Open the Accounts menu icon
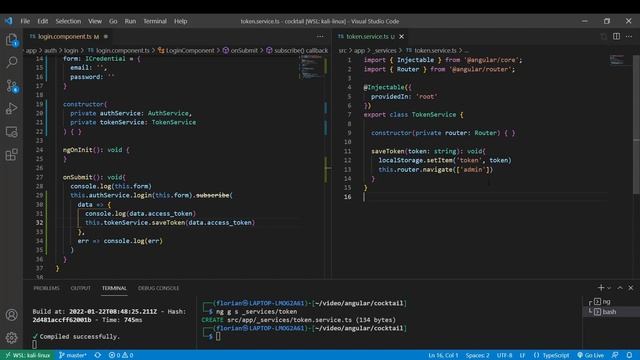The image size is (640, 360). [11, 315]
